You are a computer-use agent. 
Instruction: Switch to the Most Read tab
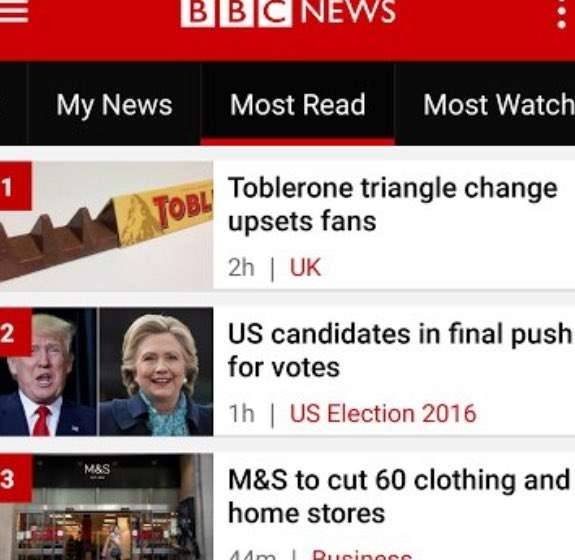297,105
